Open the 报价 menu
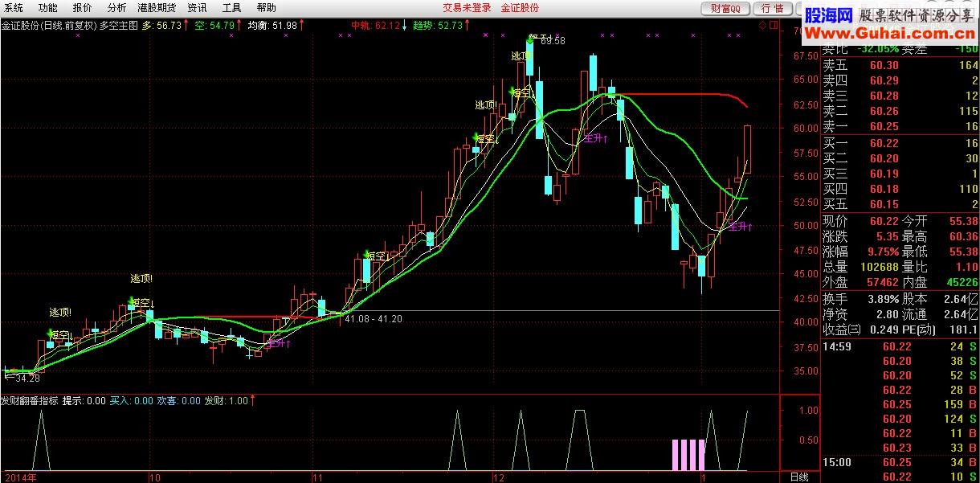This screenshot has width=980, height=483. (x=82, y=7)
